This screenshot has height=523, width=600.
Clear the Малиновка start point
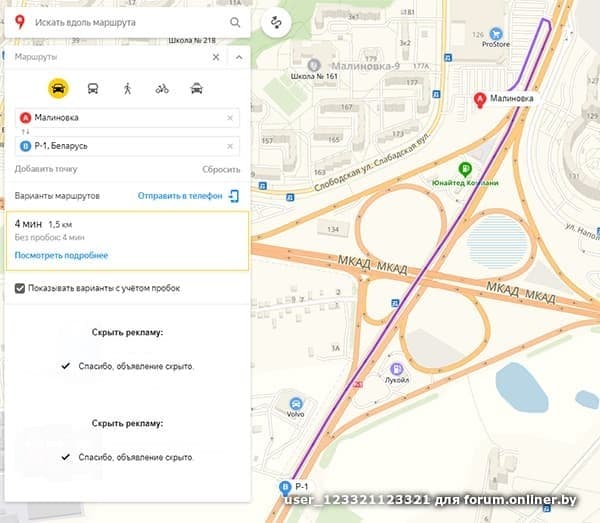[230, 117]
